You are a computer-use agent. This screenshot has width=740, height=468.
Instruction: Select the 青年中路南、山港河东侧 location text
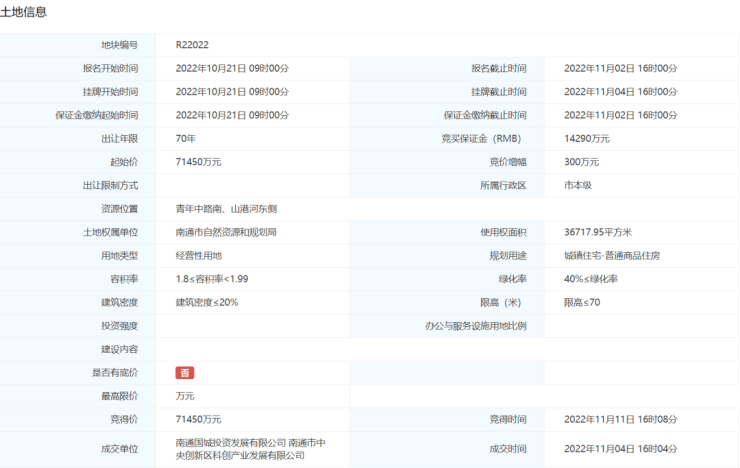point(225,209)
